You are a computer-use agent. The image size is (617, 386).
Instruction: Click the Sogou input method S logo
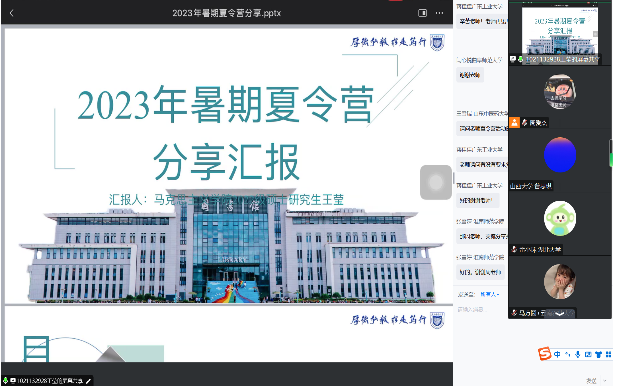[544, 353]
